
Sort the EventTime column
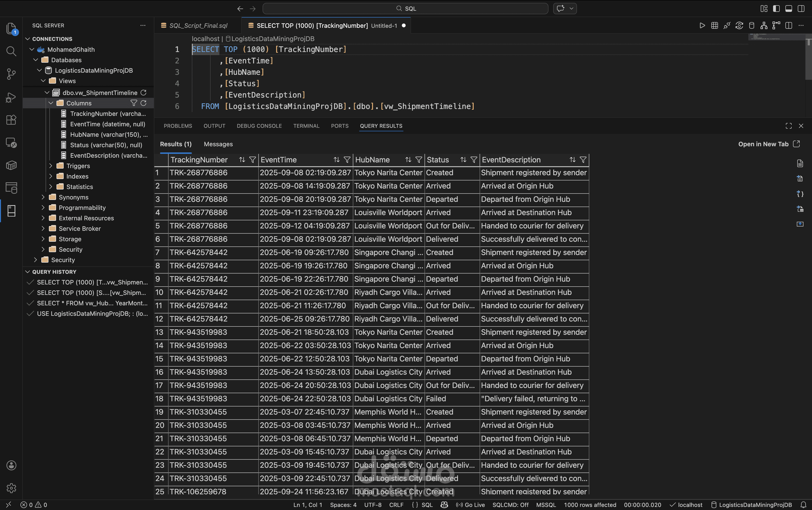click(336, 160)
